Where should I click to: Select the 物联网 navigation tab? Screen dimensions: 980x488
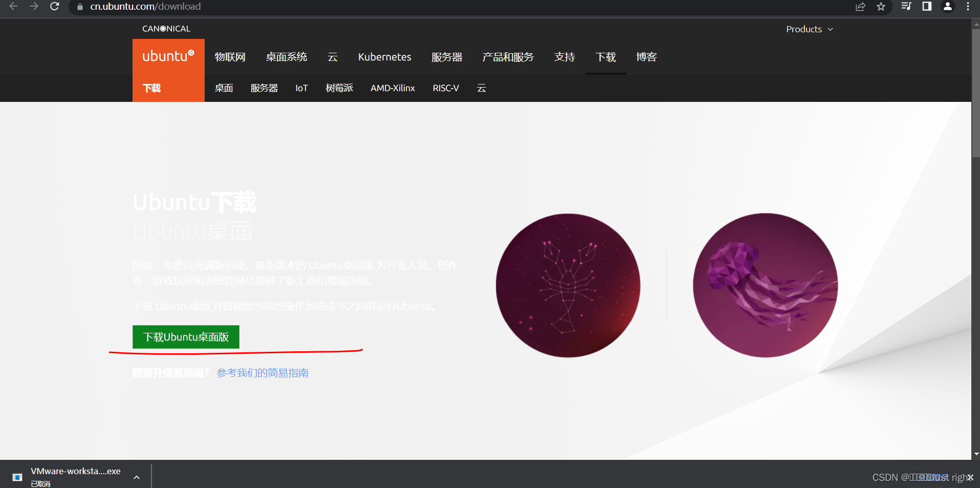(230, 57)
